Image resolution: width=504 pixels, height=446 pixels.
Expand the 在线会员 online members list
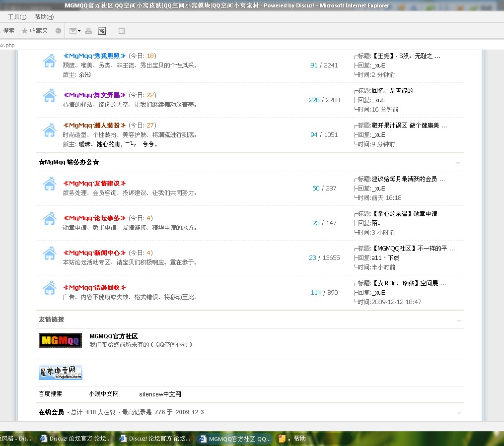click(x=459, y=413)
